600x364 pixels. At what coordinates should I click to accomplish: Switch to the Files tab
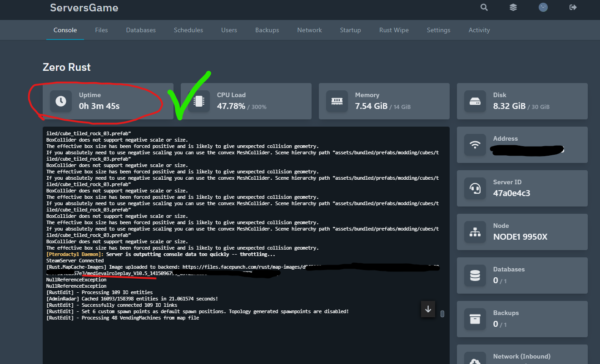click(x=101, y=30)
